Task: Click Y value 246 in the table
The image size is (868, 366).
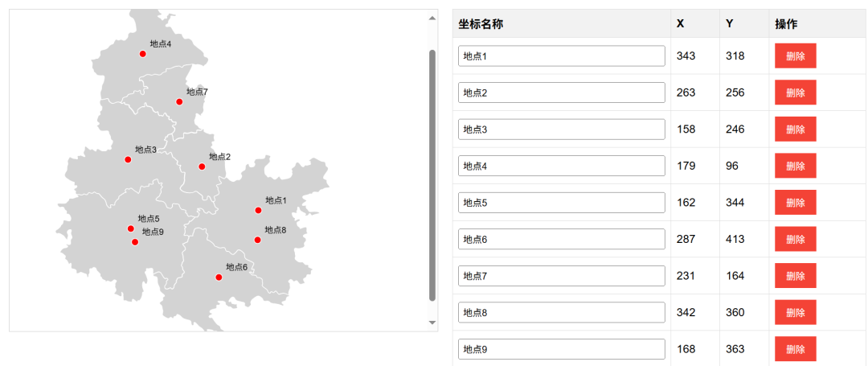Action: coord(735,129)
